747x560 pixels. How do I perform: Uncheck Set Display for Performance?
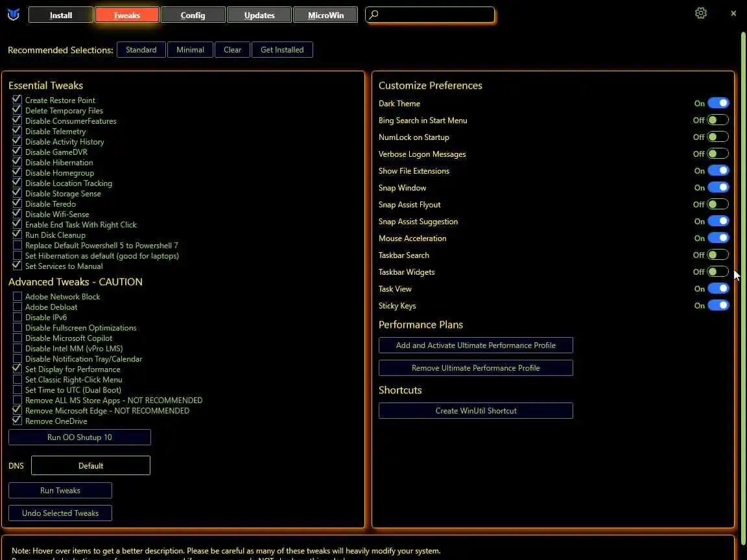(17, 369)
